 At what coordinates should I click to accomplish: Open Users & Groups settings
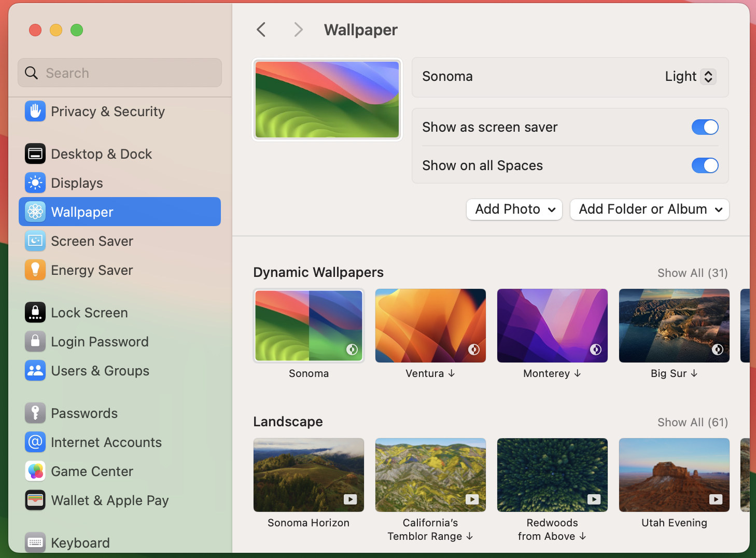[120, 370]
